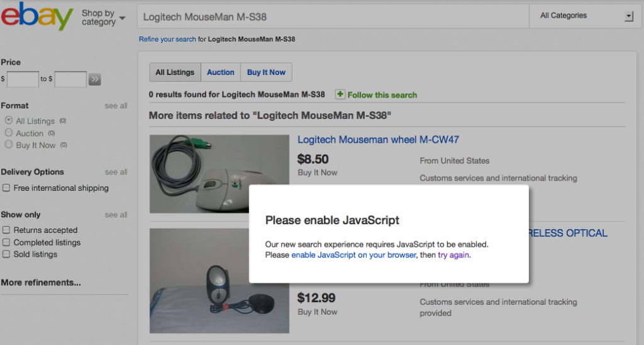The width and height of the screenshot is (644, 345).
Task: Click the price range go arrow button
Action: (94, 79)
